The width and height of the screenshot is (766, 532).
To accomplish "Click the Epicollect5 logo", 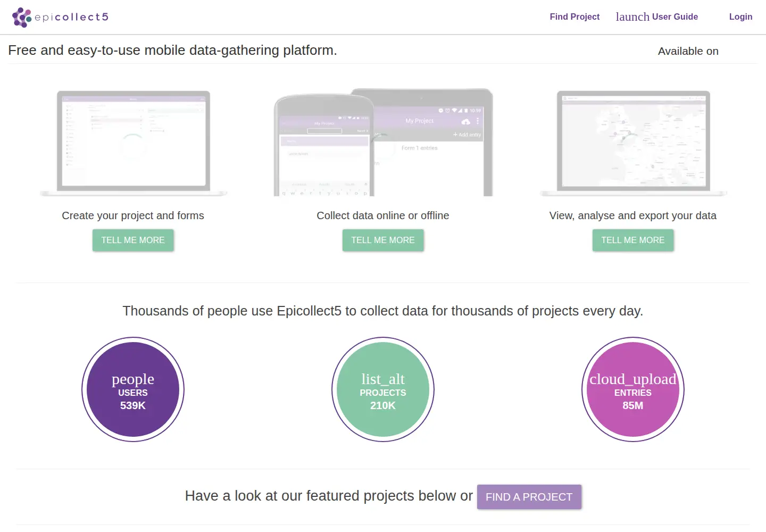I will (x=60, y=17).
